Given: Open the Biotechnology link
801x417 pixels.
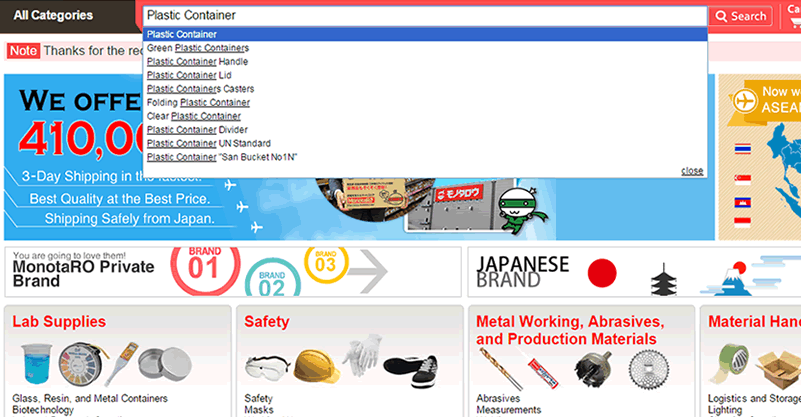Looking at the screenshot, I should pos(43,410).
